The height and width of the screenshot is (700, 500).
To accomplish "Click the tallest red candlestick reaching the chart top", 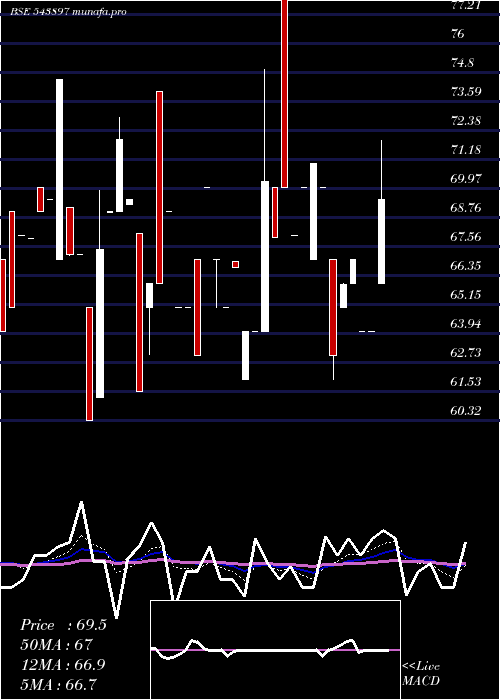I will pos(284,94).
